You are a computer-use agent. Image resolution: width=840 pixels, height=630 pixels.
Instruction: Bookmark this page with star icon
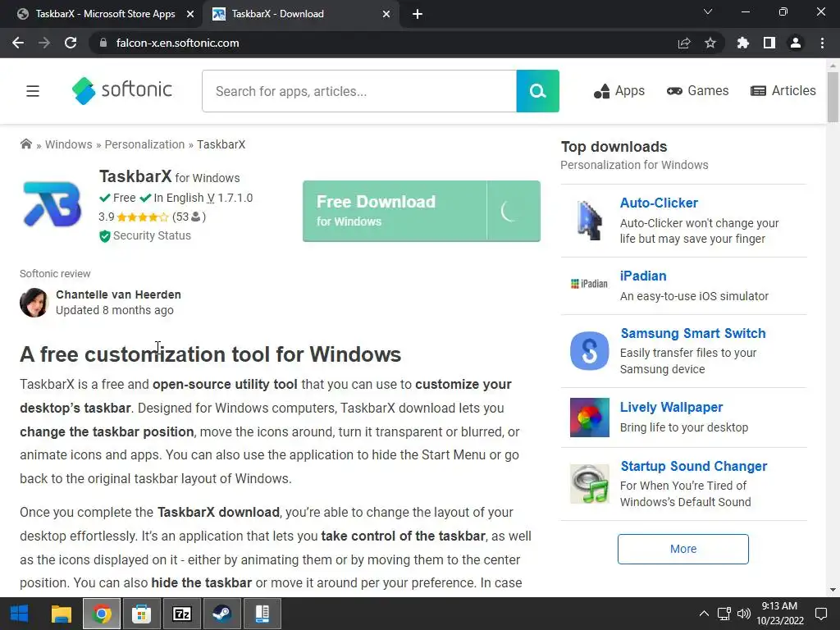(710, 43)
